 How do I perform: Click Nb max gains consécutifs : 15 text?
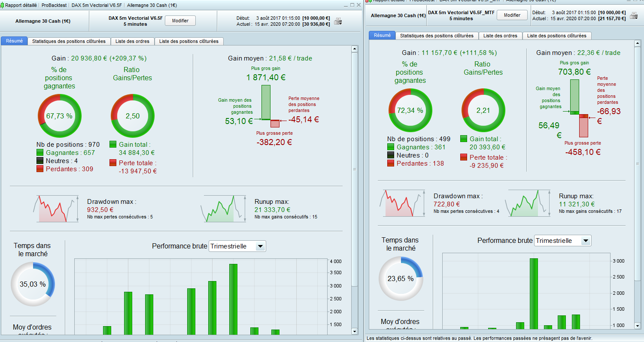tap(286, 217)
